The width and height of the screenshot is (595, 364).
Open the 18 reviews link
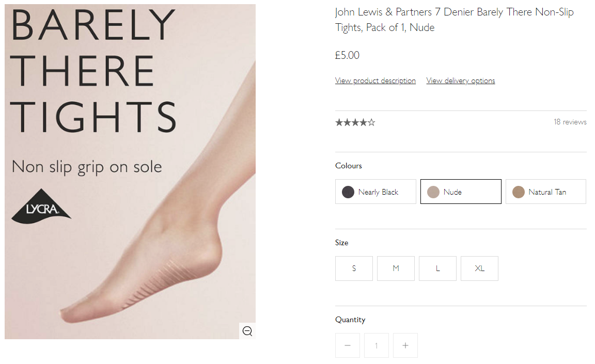(x=570, y=122)
